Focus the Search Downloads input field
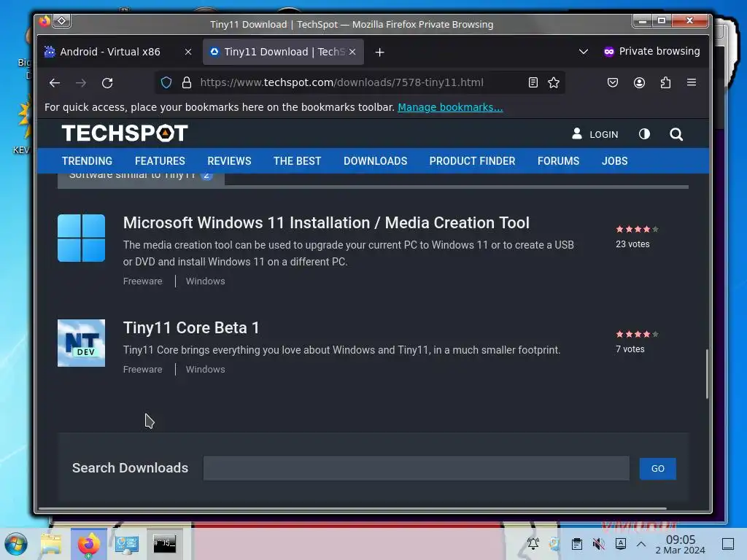The image size is (747, 560). (x=417, y=468)
